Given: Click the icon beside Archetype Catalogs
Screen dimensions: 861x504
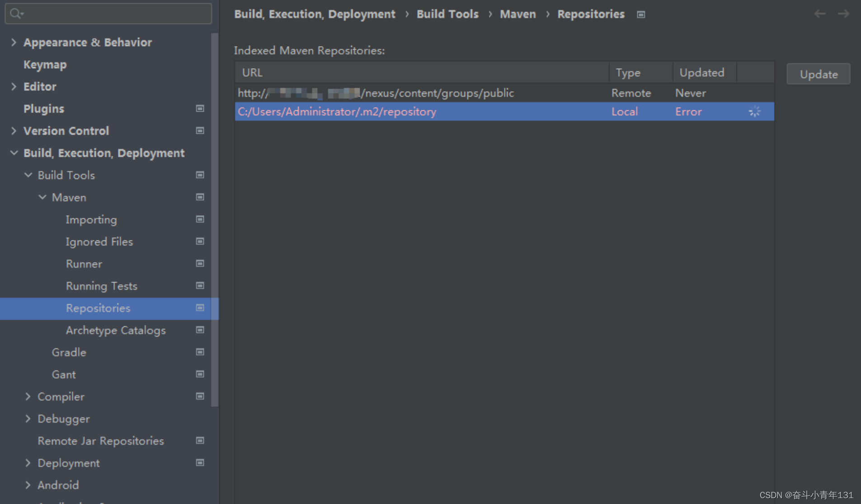Looking at the screenshot, I should point(199,330).
